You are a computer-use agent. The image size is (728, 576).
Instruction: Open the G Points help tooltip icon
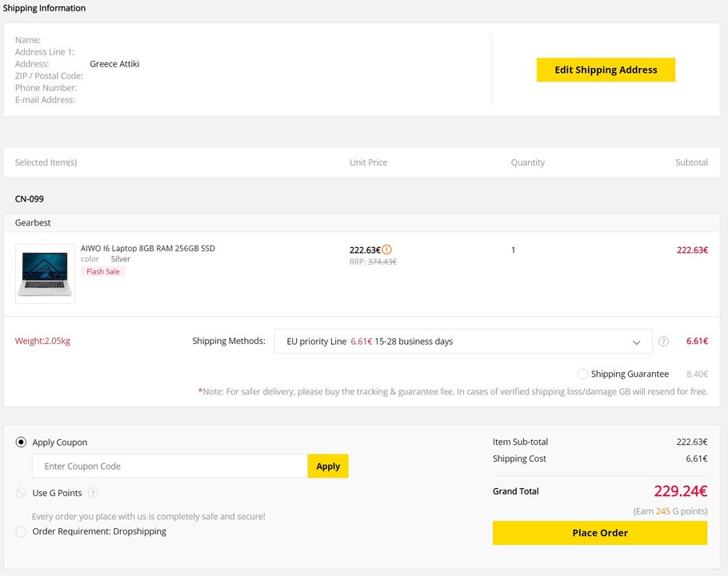click(93, 493)
